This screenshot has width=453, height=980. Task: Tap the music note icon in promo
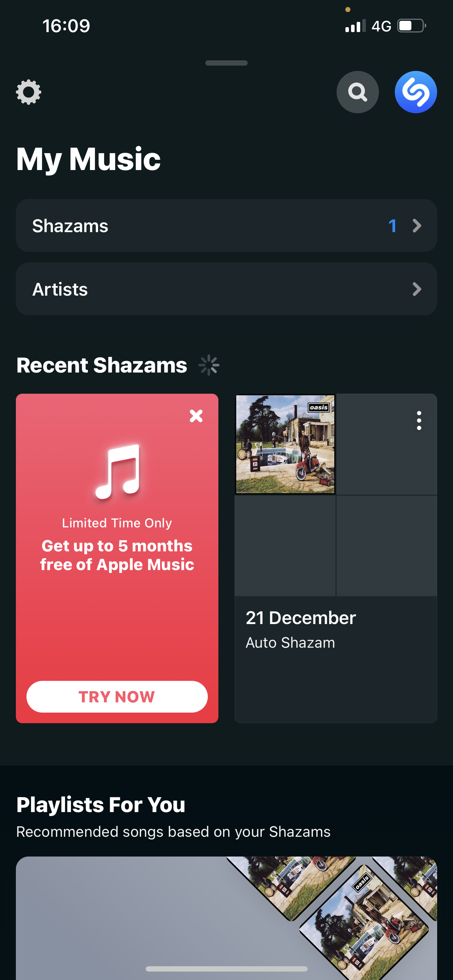coord(117,471)
